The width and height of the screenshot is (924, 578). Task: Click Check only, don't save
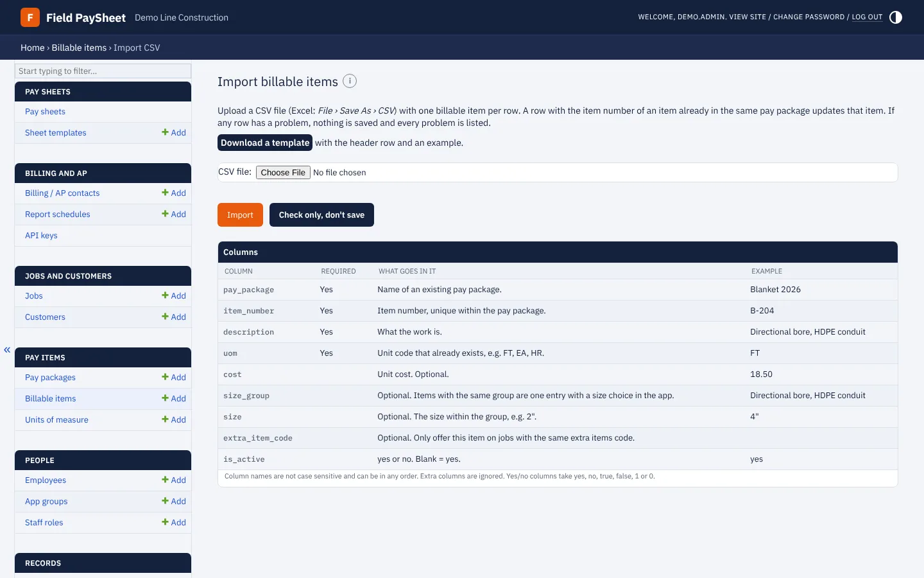321,215
